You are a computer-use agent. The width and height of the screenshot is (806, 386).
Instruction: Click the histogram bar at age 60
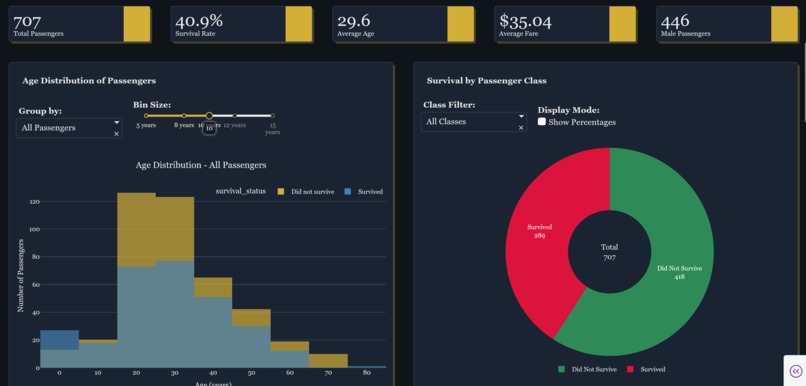[290, 355]
